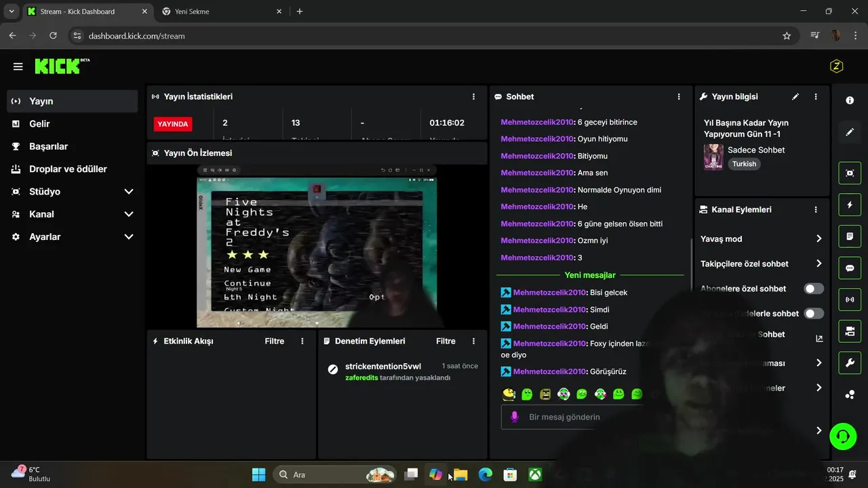Screen dimensions: 868x488
Task: Open the chat bubble icon in right rail
Action: click(850, 268)
